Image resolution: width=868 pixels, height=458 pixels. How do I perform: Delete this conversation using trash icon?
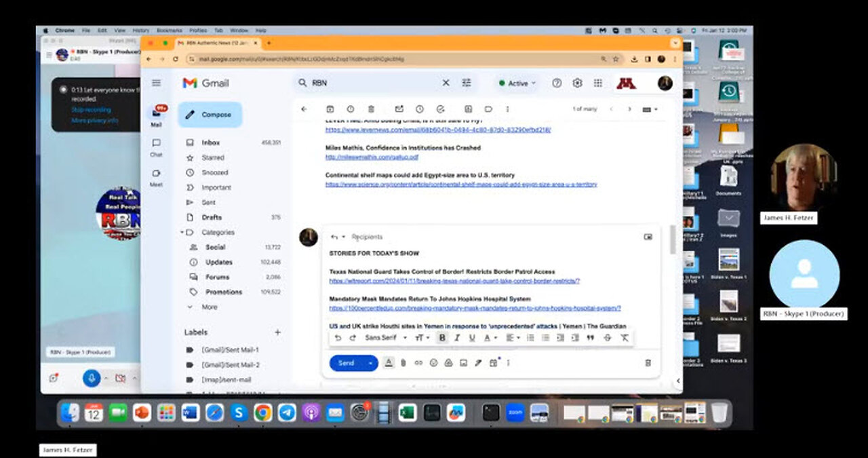tap(371, 109)
